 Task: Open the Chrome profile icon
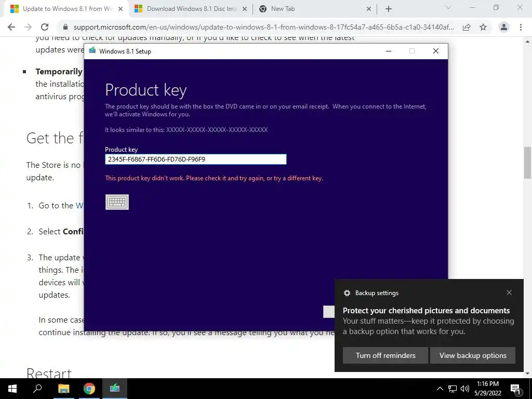(504, 27)
